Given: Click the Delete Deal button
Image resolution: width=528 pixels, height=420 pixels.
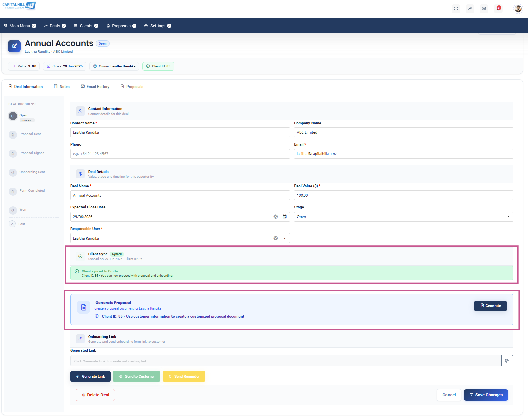Looking at the screenshot, I should click(x=95, y=395).
